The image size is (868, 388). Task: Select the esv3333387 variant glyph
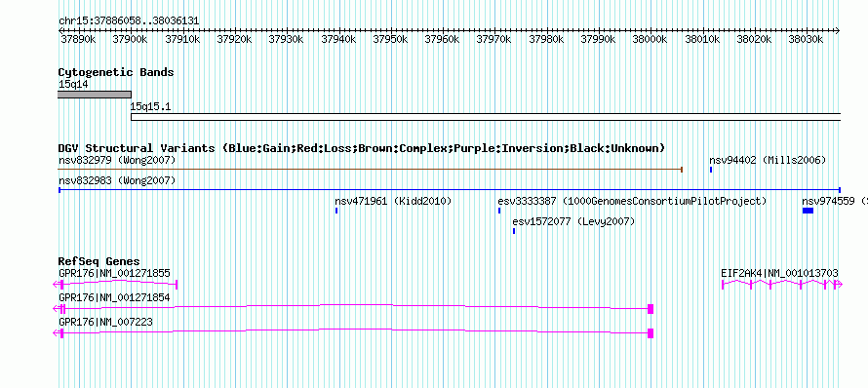click(x=499, y=211)
